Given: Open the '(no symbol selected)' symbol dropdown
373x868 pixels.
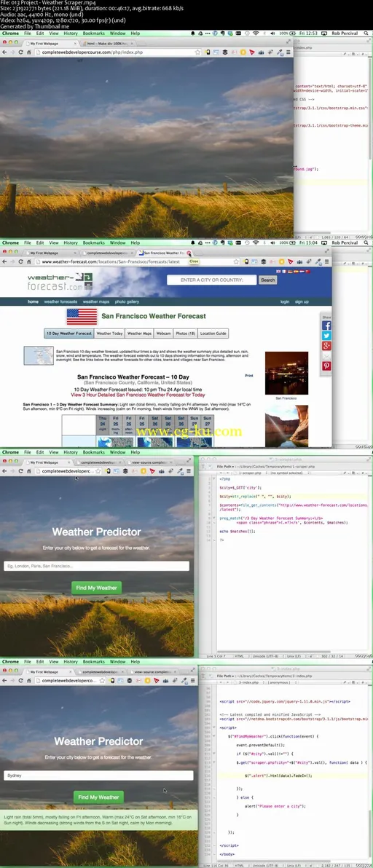Looking at the screenshot, I should pos(288,473).
